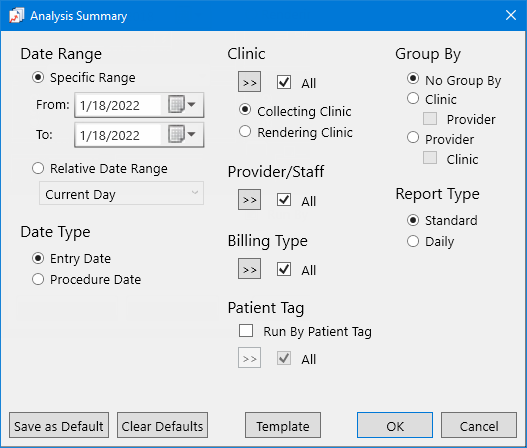Click the Clear Defaults button
The image size is (527, 448).
pyautogui.click(x=162, y=425)
